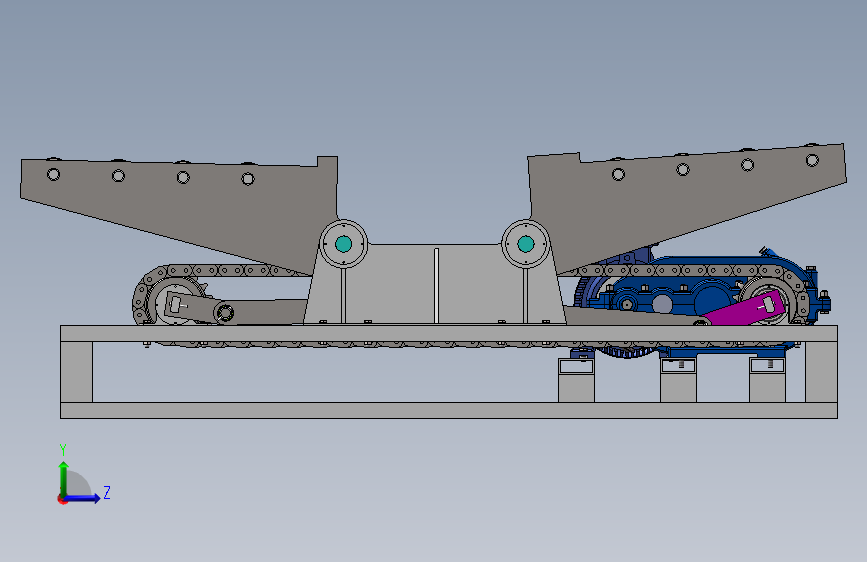Select the leftmost support block under the gearbox

(x=576, y=380)
